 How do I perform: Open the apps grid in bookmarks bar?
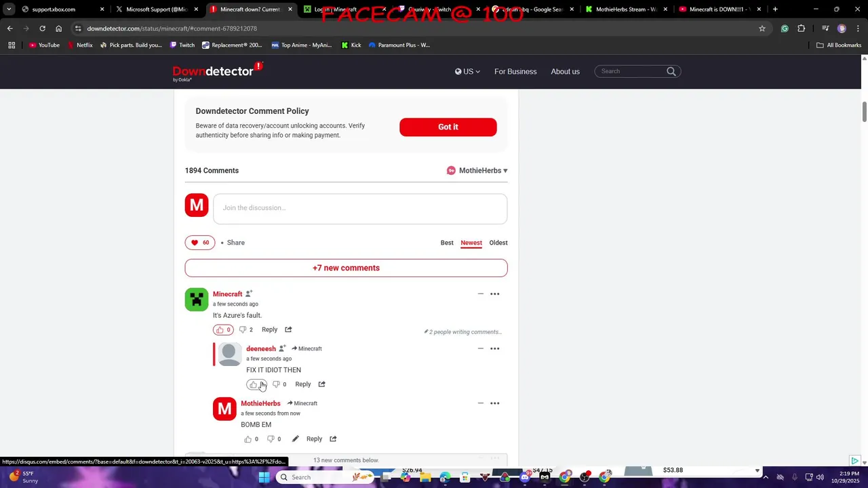tap(12, 45)
